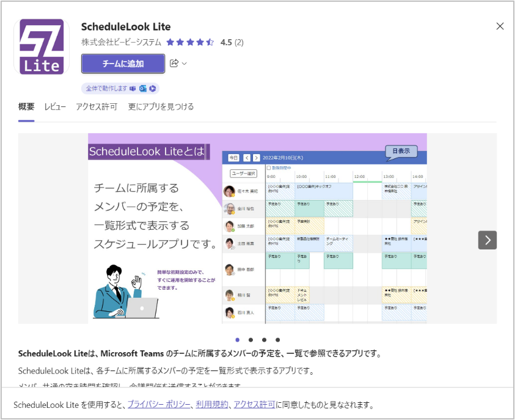Select the previous-day arrow in the schedule preview
This screenshot has height=420, width=515.
click(x=247, y=158)
